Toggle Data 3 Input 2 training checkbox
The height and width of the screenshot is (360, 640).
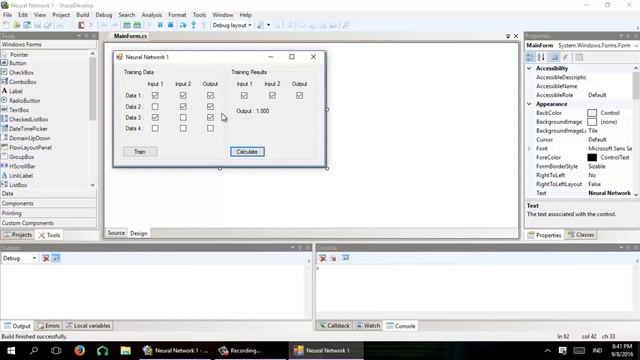[x=183, y=118]
